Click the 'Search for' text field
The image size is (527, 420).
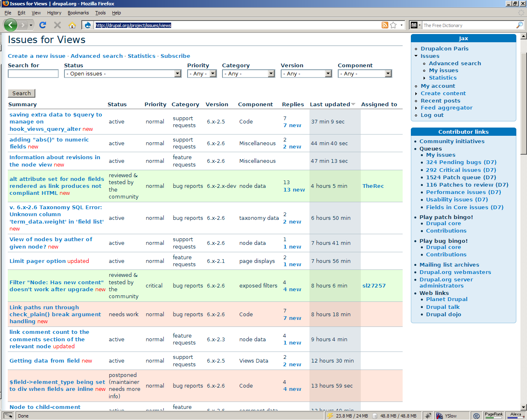coord(33,74)
